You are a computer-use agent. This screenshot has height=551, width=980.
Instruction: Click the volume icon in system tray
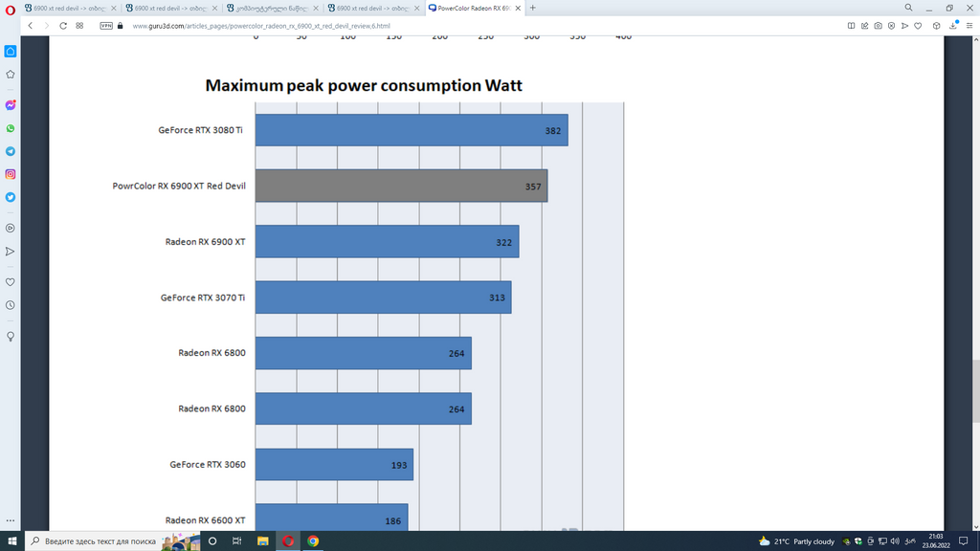(895, 541)
